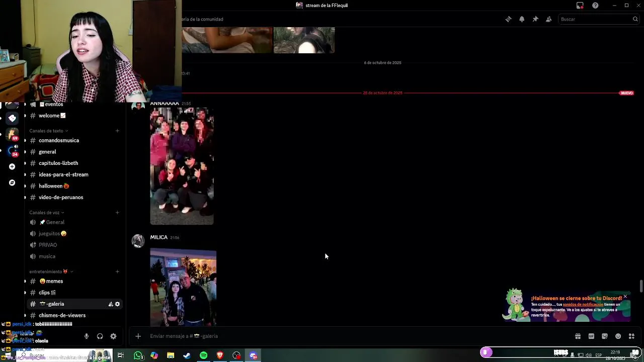The height and width of the screenshot is (362, 644).
Task: Create channel plus beside 'Canales de voz'
Action: point(117,213)
